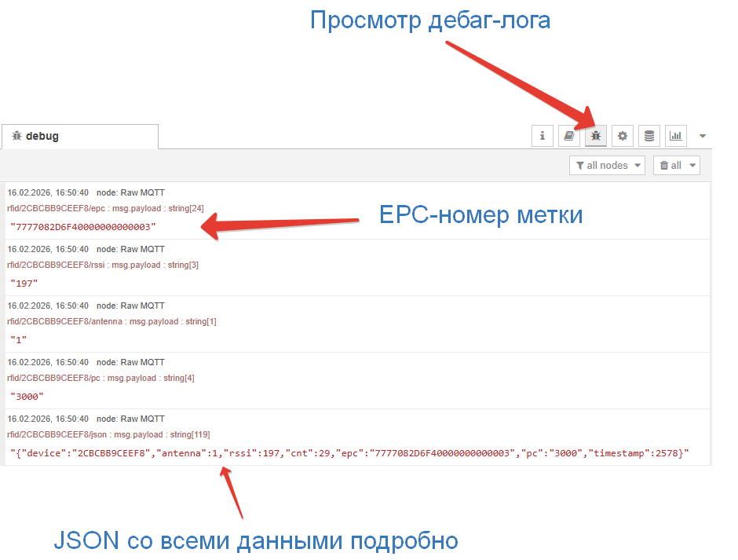Screen dimensions: 738x560
Task: Open the delete 'all' dropdown
Action: (677, 165)
